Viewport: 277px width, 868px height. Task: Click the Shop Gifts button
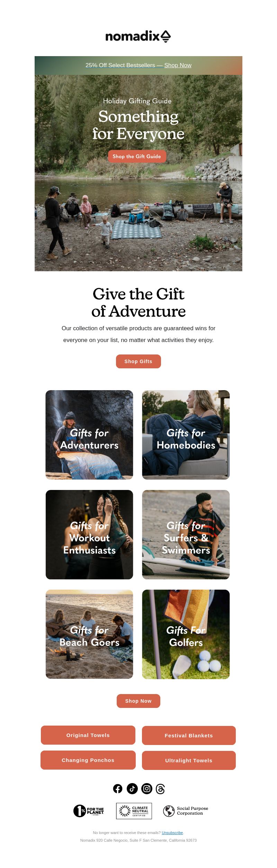(138, 361)
